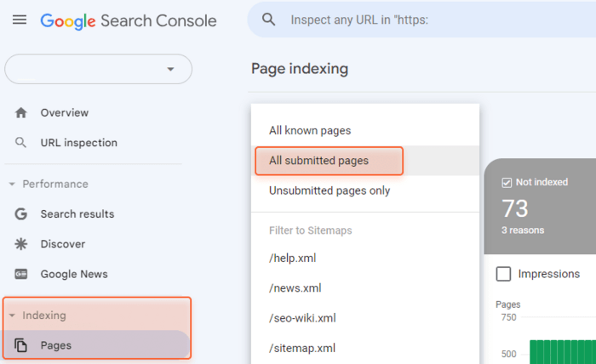Click the Page indexing heading
The width and height of the screenshot is (596, 364).
(x=300, y=69)
